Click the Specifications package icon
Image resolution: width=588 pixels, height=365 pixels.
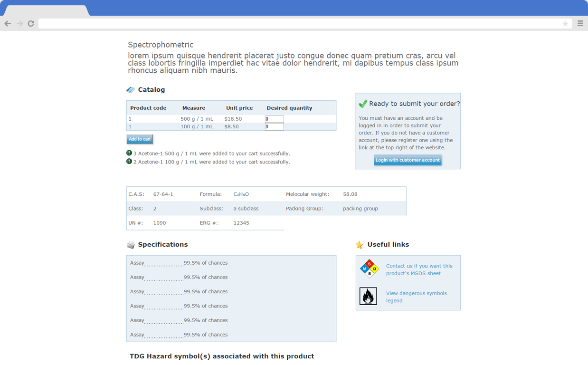coord(131,244)
